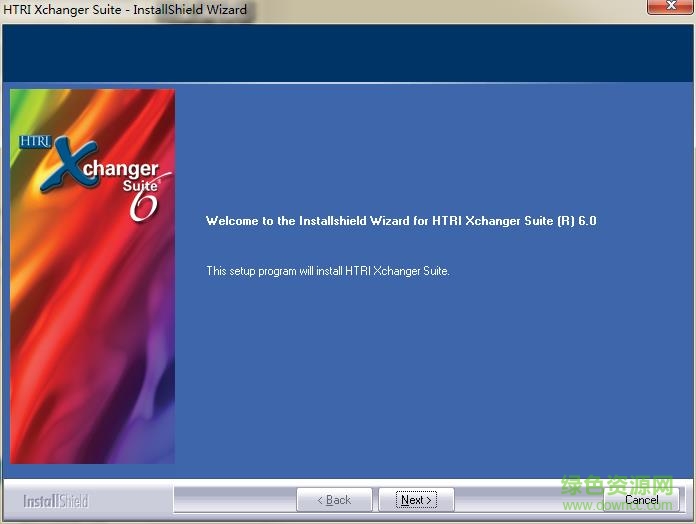
Task: Click the 'This setup program will install' text
Action: [x=328, y=271]
